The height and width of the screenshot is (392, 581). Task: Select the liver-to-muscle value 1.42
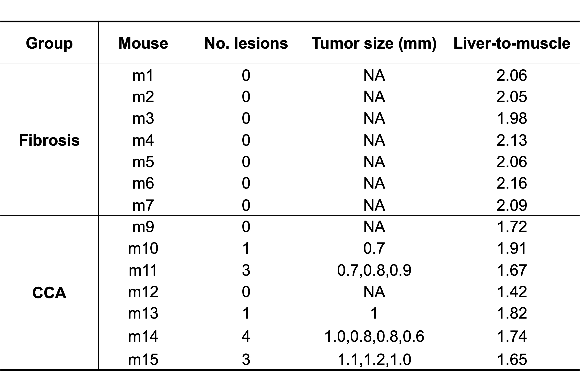click(x=512, y=292)
